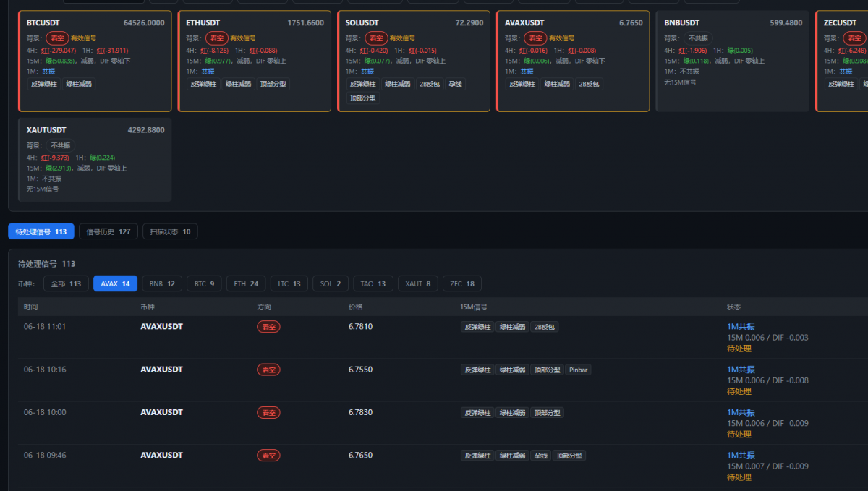Image resolution: width=868 pixels, height=491 pixels.
Task: Select the AVAX 14 coin filter
Action: click(115, 283)
